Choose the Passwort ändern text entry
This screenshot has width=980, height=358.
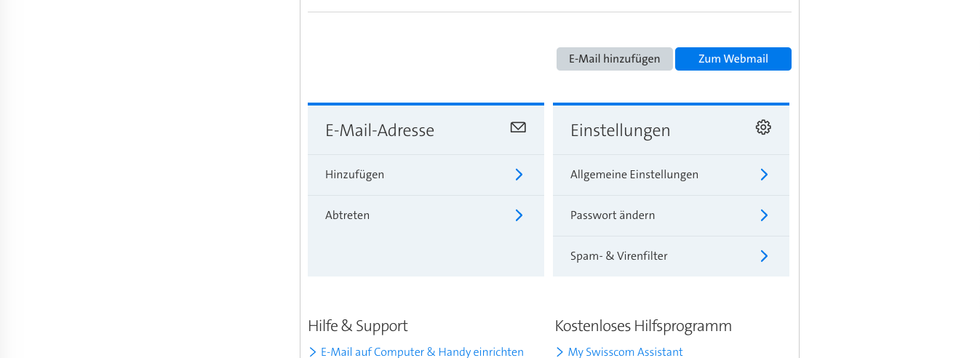coord(613,215)
